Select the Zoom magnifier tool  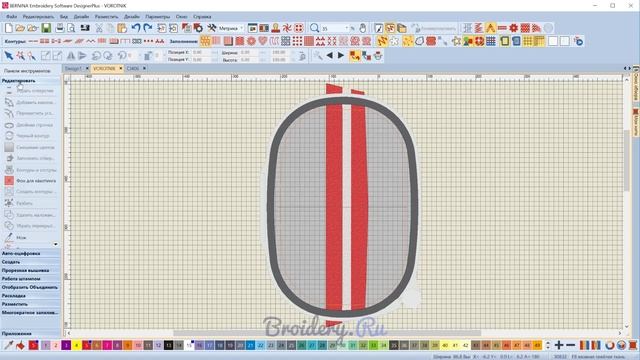click(x=314, y=28)
